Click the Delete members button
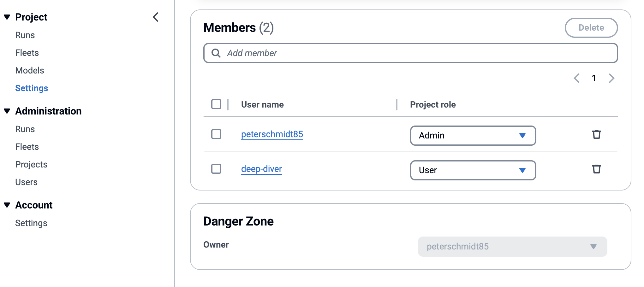Viewport: 644px width, 287px height. point(591,28)
